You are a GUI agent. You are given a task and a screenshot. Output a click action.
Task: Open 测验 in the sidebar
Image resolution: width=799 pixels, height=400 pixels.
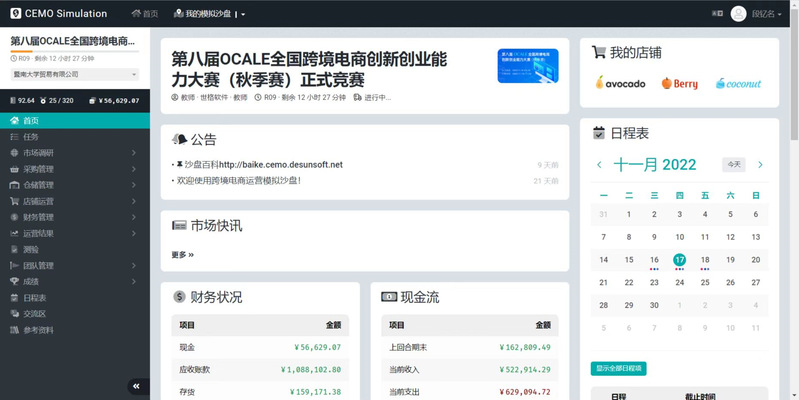point(31,249)
